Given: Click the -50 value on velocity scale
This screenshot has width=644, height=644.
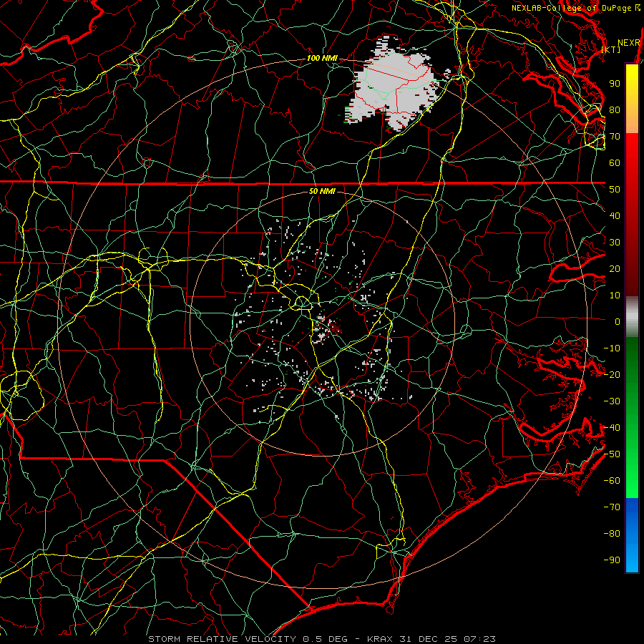Looking at the screenshot, I should 612,454.
